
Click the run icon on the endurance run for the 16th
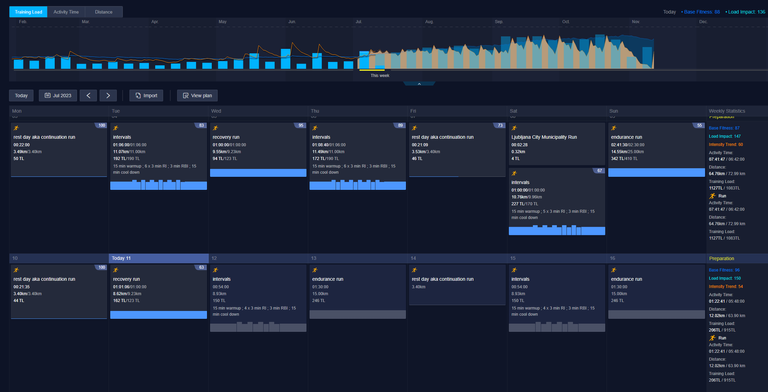coord(613,270)
